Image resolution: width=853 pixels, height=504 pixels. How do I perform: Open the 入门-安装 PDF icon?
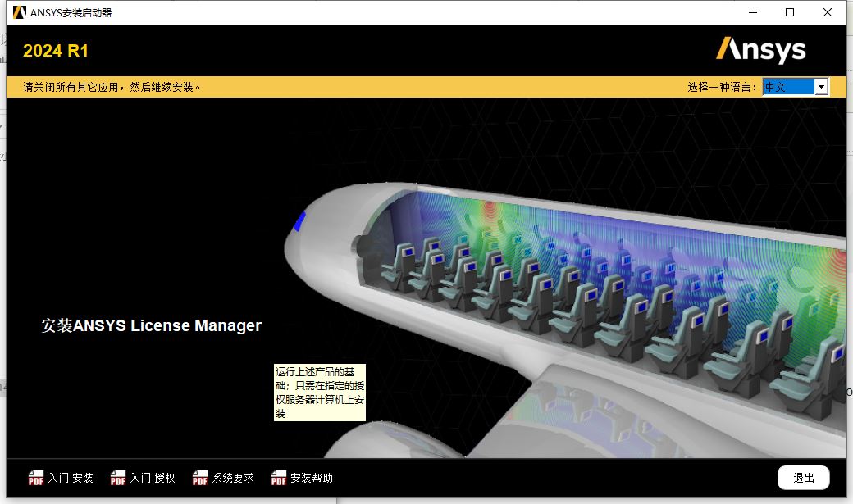36,478
